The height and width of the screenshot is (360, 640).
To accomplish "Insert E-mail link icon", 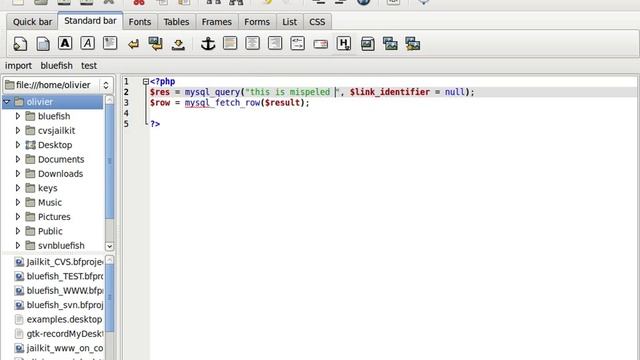I will (x=320, y=44).
